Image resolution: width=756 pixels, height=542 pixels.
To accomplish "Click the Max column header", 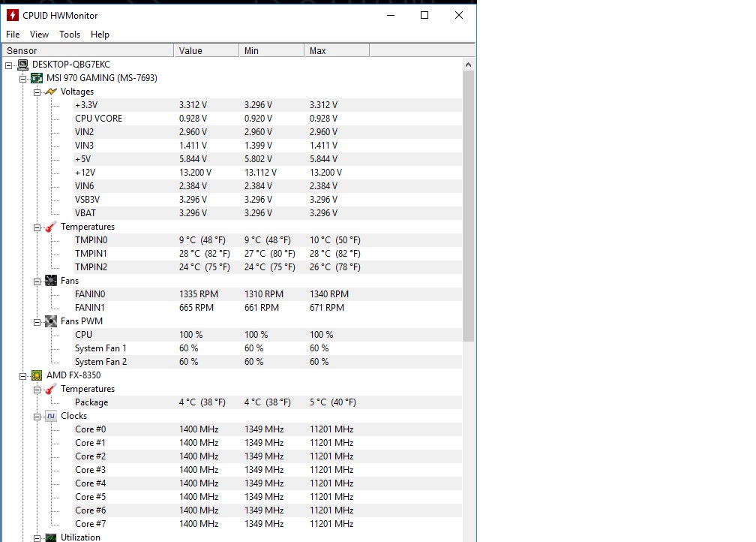I will click(337, 51).
